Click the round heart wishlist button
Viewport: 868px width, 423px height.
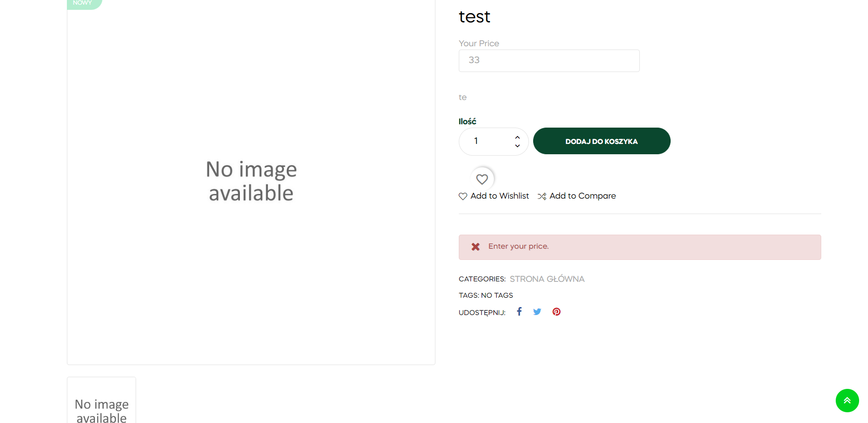tap(482, 179)
